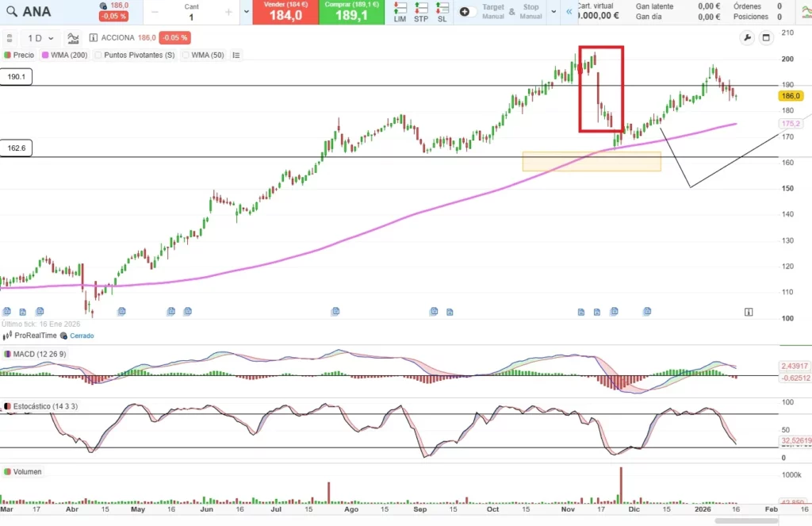Image resolution: width=812 pixels, height=526 pixels.
Task: Expand the indicator list menu after WMA (50)
Action: pos(236,56)
